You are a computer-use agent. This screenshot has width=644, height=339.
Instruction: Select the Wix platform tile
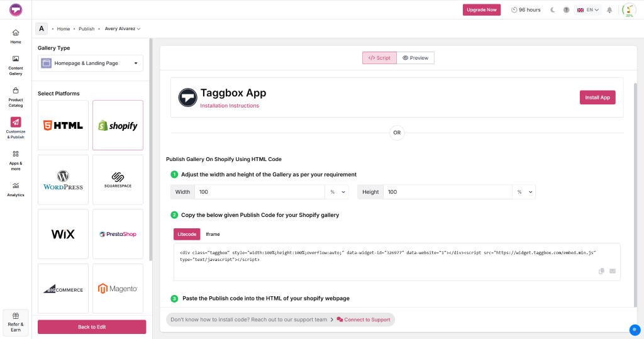64,234
